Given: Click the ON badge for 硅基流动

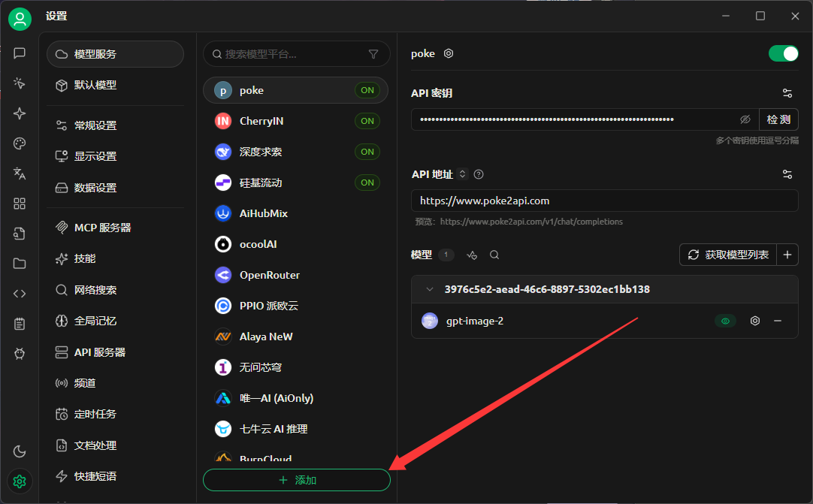Looking at the screenshot, I should (x=367, y=183).
